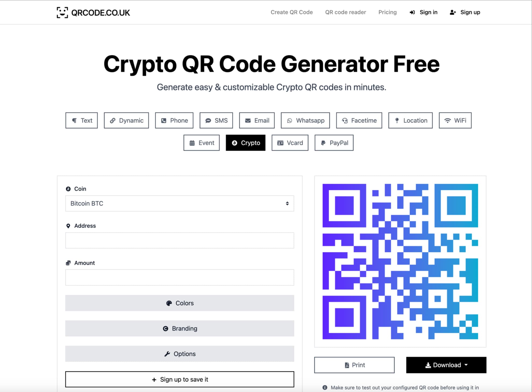Click the Address location pin icon

(68, 226)
